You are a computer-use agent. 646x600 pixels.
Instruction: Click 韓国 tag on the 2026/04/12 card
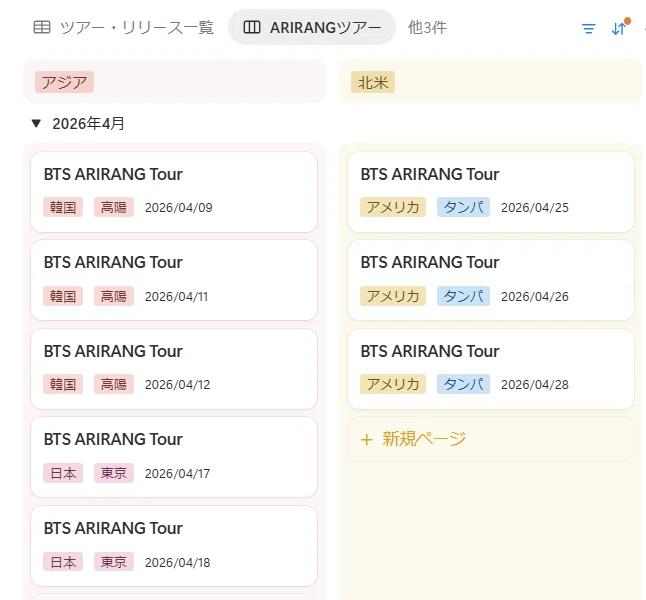(63, 384)
